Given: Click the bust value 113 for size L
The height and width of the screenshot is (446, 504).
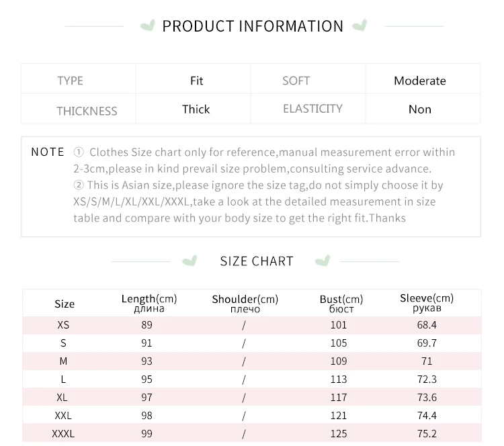Looking at the screenshot, I should [x=339, y=380].
